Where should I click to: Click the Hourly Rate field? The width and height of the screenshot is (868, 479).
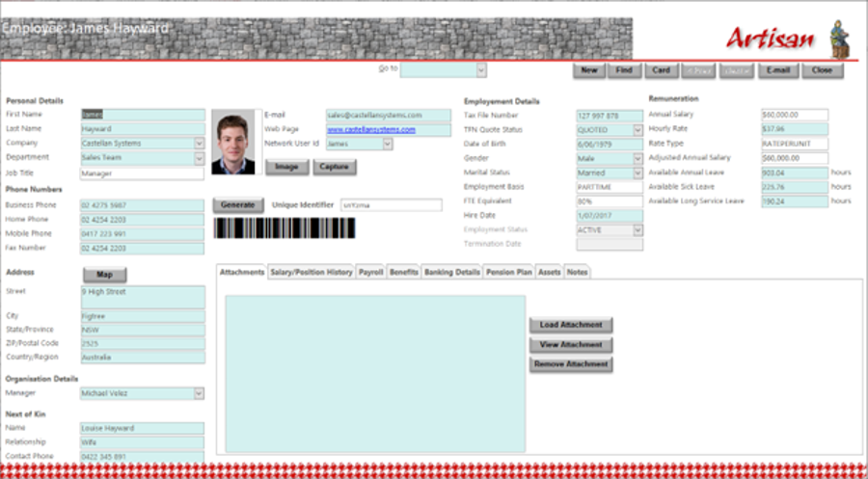tap(795, 129)
